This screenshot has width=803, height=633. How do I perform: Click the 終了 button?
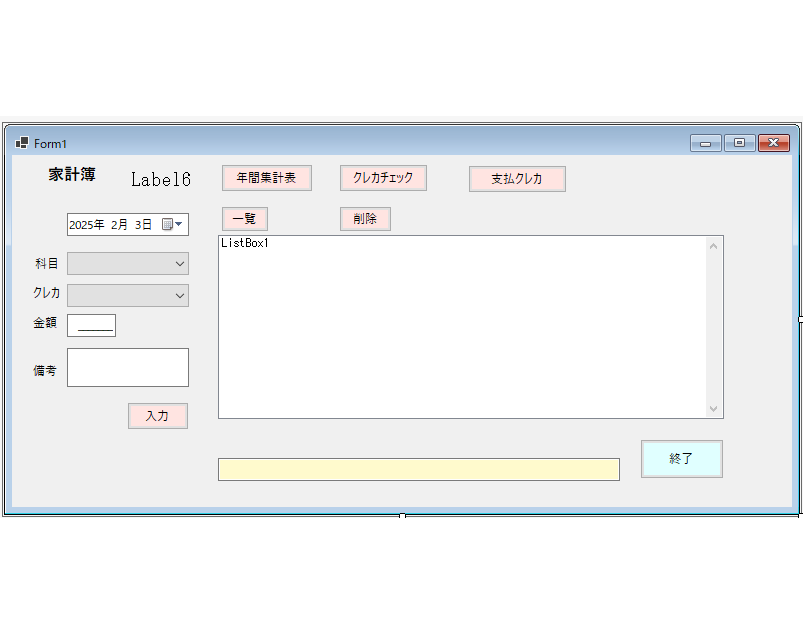point(681,459)
